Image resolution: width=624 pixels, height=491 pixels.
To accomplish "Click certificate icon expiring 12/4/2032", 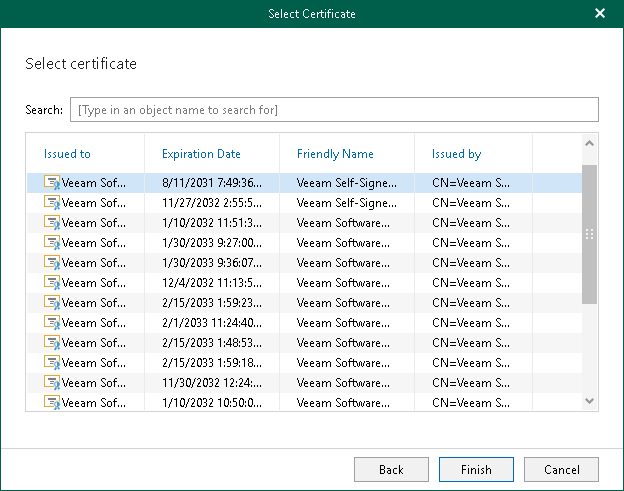I will 51,283.
